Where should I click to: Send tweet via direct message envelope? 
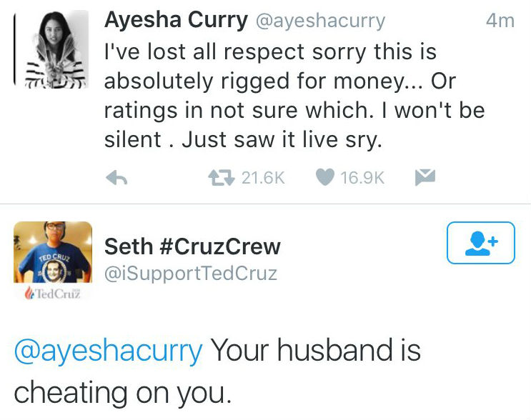coord(425,177)
